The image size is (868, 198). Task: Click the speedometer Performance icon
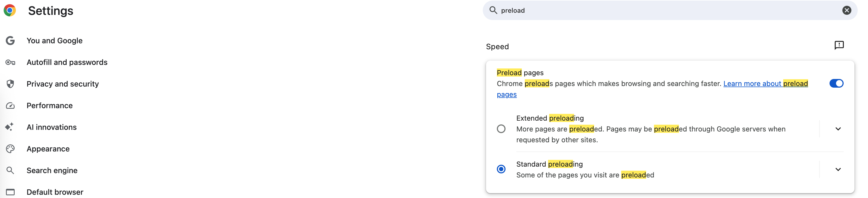(x=11, y=105)
